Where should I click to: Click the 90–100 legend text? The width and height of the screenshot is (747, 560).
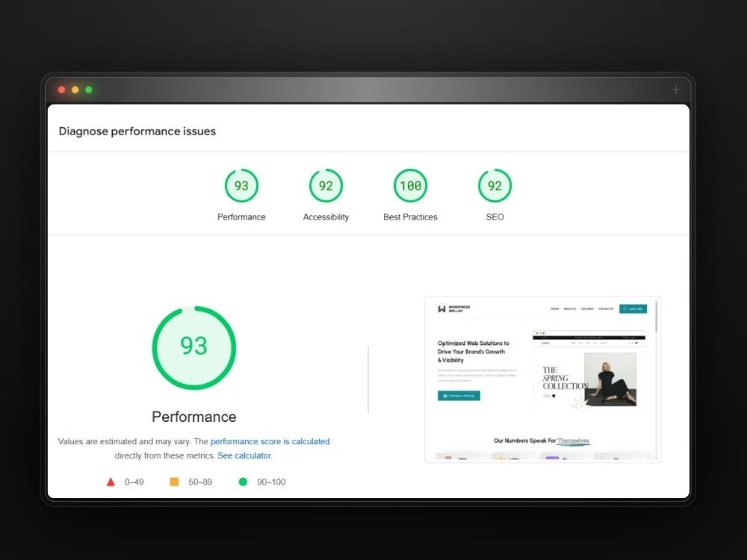[x=271, y=482]
